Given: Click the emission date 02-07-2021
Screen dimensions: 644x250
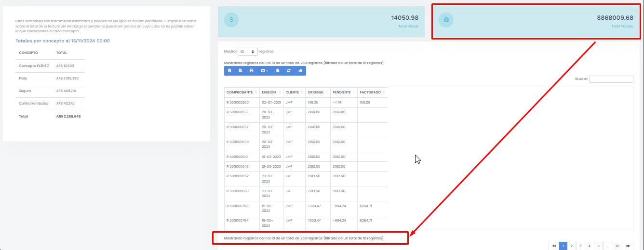Looking at the screenshot, I should 271,102.
